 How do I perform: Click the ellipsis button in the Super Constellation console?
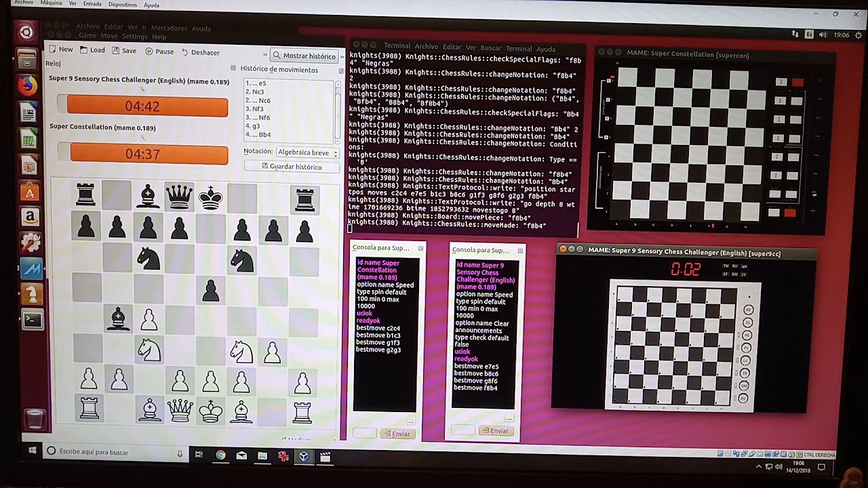tap(410, 422)
